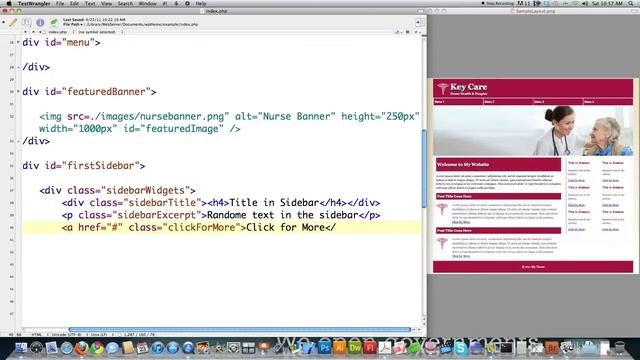Open the File Path dropdown

(73, 24)
